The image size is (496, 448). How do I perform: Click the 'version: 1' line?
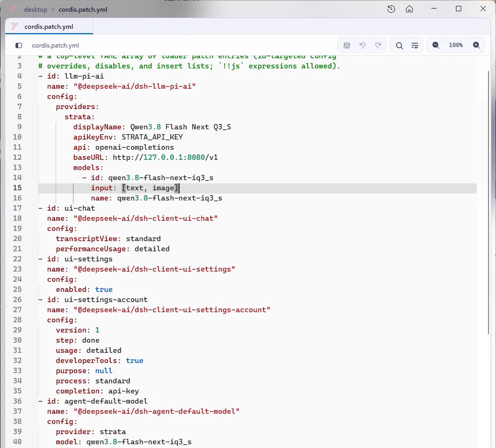pos(77,330)
